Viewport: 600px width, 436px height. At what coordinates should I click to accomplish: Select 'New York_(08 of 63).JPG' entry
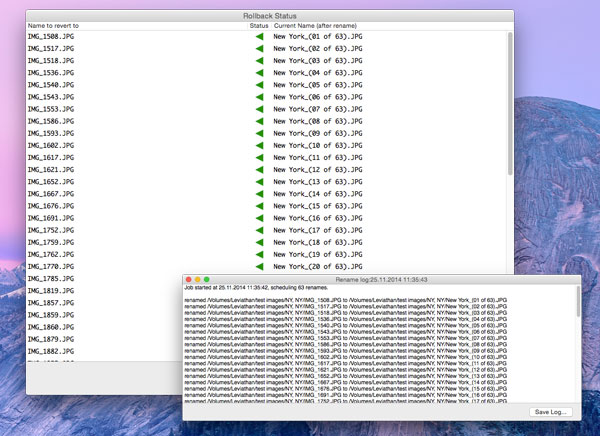tap(318, 121)
